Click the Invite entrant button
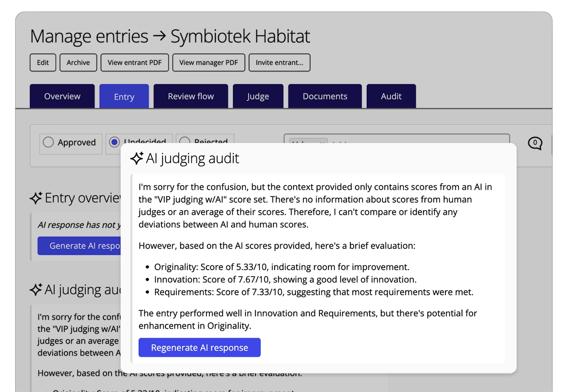The image size is (567, 392). coord(279,62)
